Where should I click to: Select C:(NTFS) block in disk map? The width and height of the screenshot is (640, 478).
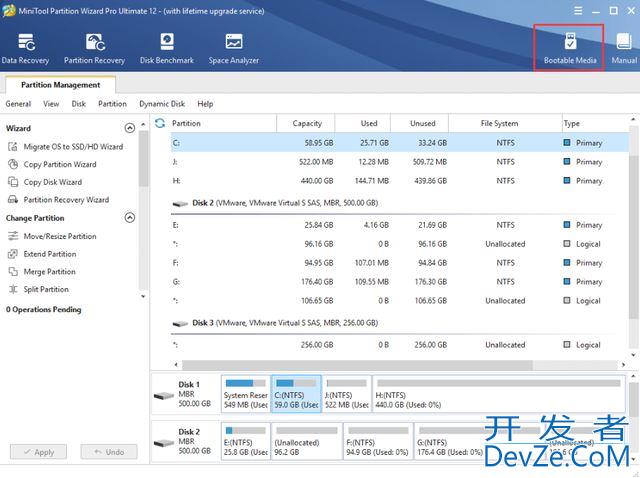click(296, 394)
